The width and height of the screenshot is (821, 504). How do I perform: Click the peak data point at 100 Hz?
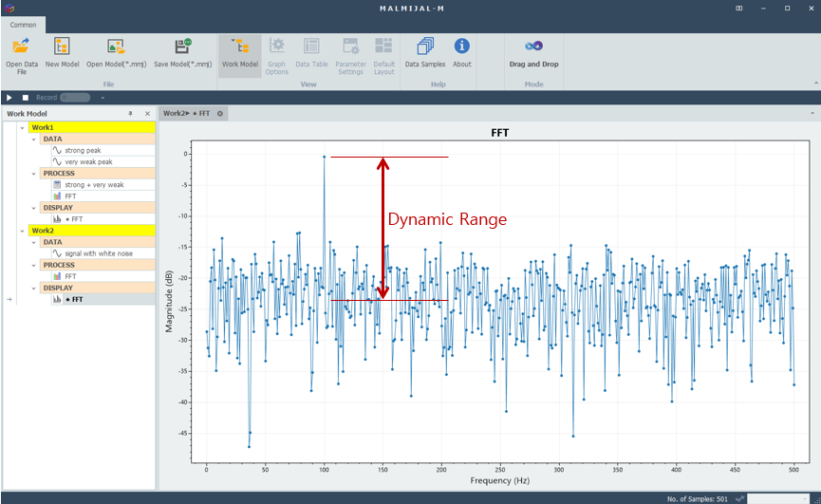324,157
